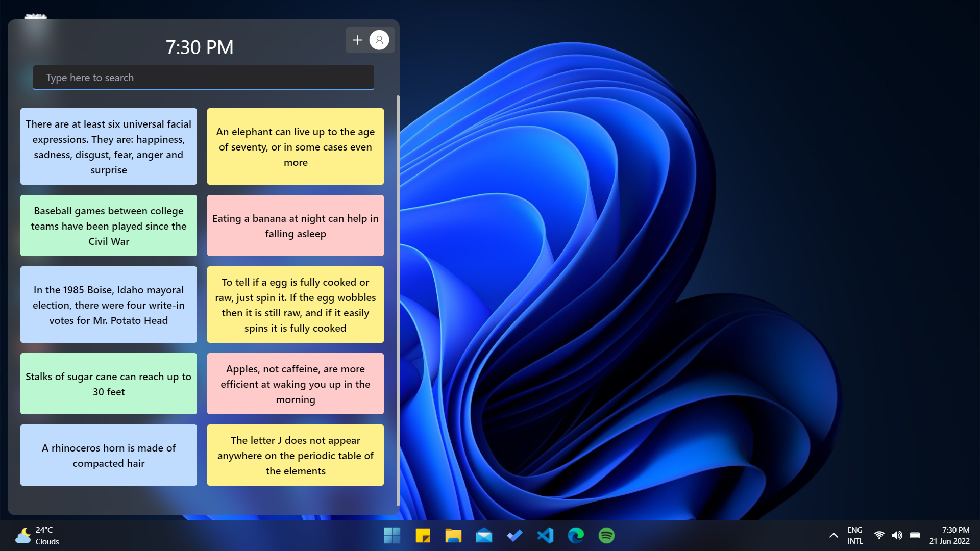
Task: Open File Explorer taskbar icon
Action: click(453, 535)
